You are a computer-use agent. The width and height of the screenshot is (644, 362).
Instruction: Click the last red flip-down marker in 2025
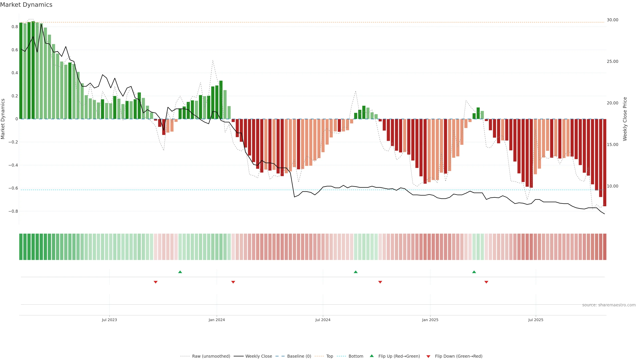click(x=486, y=282)
